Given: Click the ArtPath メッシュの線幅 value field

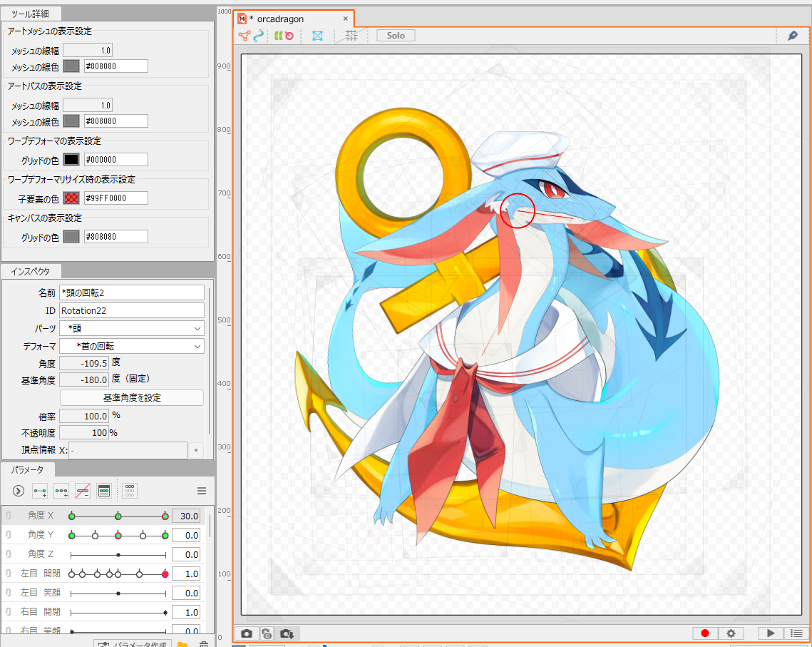Looking at the screenshot, I should pos(88,105).
